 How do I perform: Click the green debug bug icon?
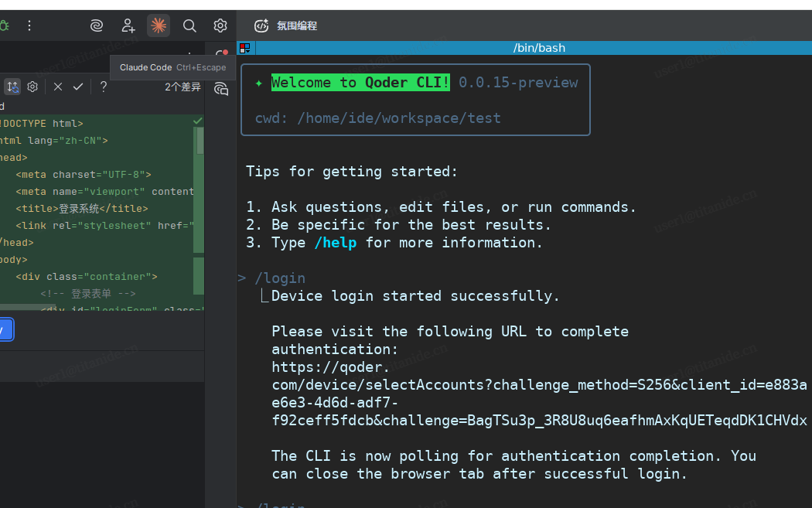pos(4,26)
